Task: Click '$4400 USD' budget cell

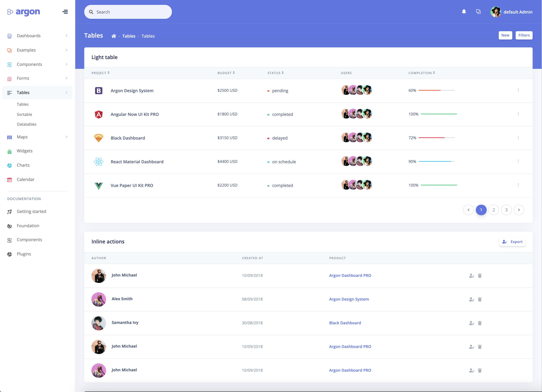Action: pyautogui.click(x=227, y=162)
